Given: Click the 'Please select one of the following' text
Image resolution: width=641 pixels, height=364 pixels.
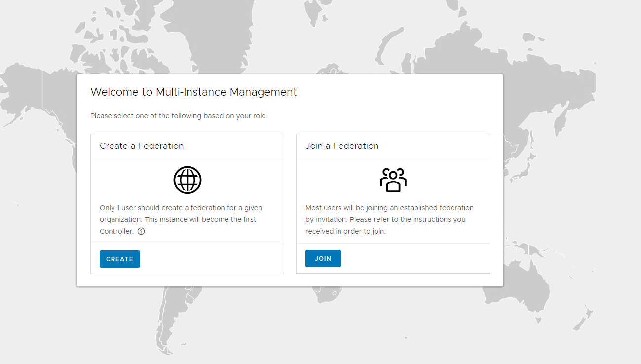Looking at the screenshot, I should [179, 116].
